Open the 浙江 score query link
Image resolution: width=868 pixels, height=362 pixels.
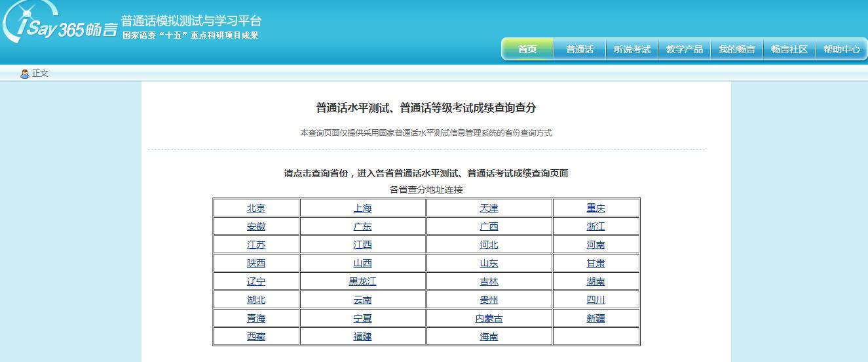[x=595, y=226]
